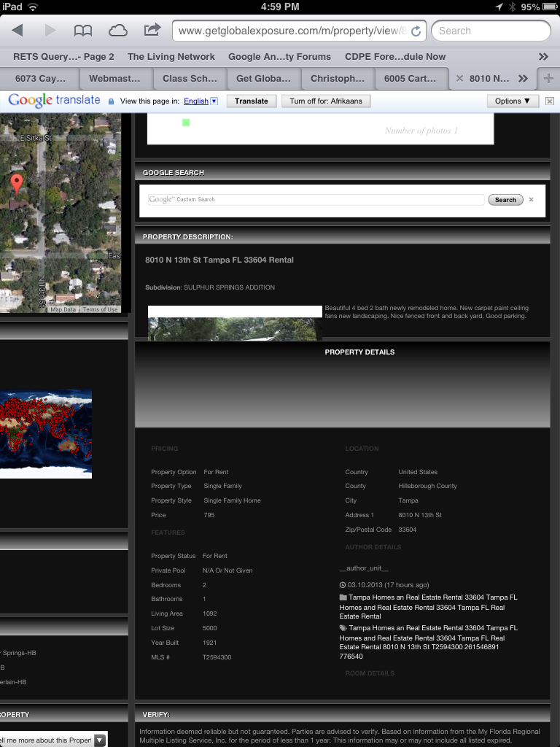
Task: Click the Google custom Search button
Action: pos(505,200)
